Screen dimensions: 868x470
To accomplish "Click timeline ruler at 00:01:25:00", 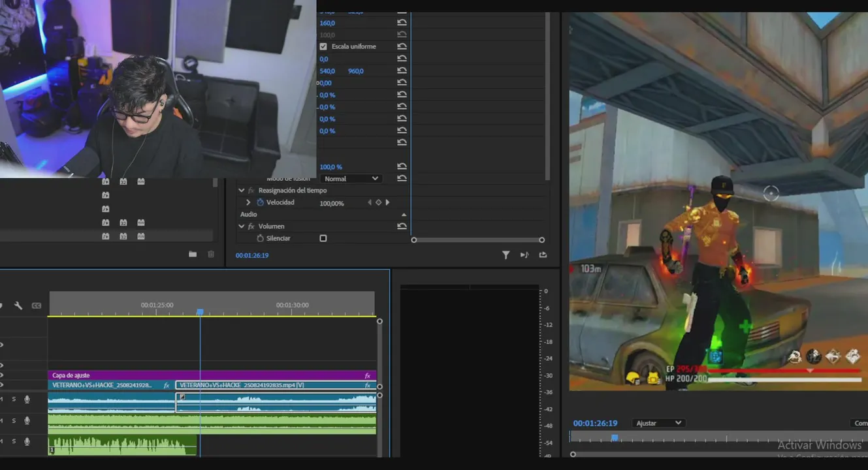I will (157, 305).
